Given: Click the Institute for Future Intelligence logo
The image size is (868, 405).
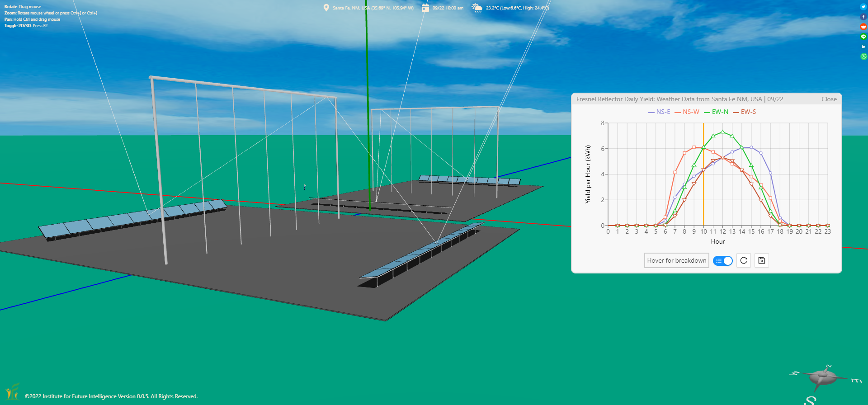Looking at the screenshot, I should (x=12, y=391).
